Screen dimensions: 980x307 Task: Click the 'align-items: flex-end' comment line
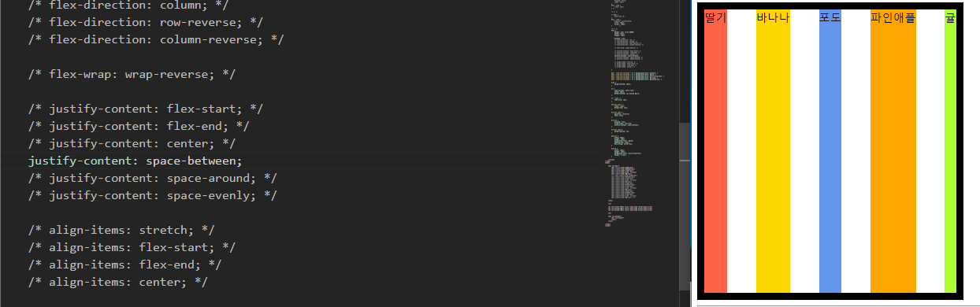[x=124, y=264]
